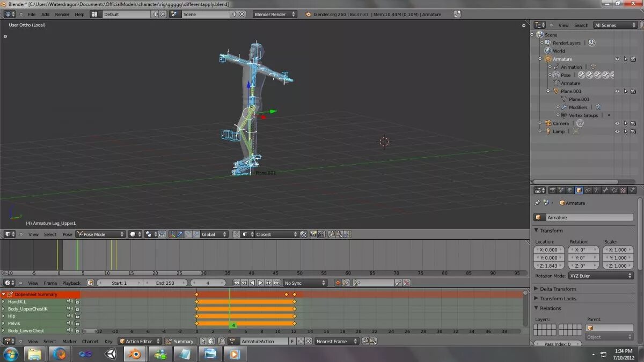This screenshot has width=644, height=362.
Task: Click the add new action plus button
Action: coord(301,341)
